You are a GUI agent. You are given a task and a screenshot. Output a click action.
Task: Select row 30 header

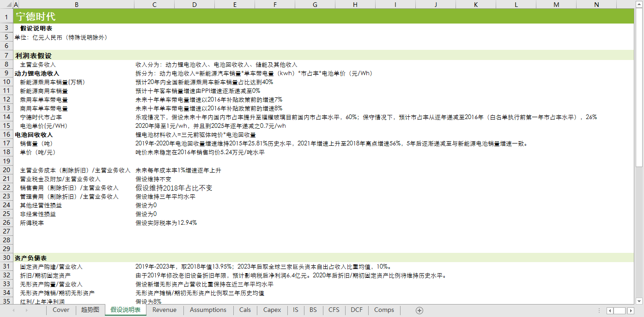coord(6,257)
